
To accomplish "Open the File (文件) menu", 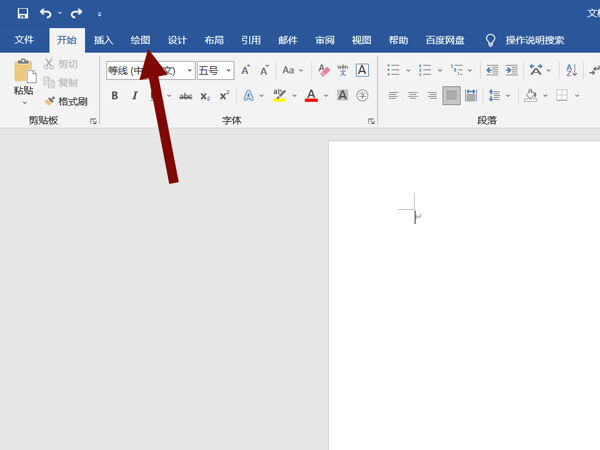I will [x=25, y=40].
